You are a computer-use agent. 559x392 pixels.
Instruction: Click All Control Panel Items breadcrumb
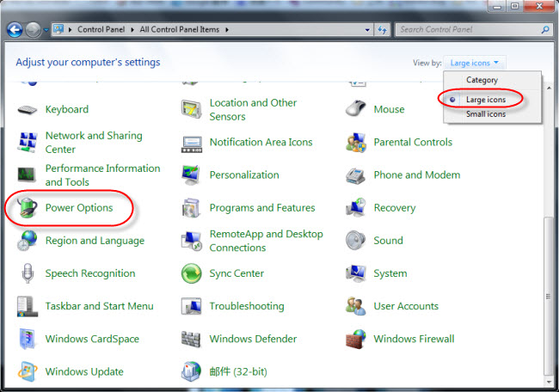click(x=180, y=29)
